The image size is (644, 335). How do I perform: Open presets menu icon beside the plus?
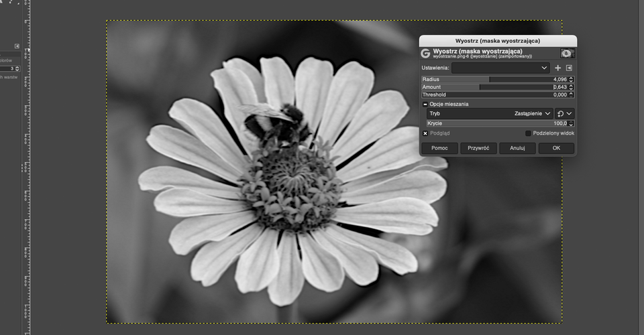tap(569, 68)
